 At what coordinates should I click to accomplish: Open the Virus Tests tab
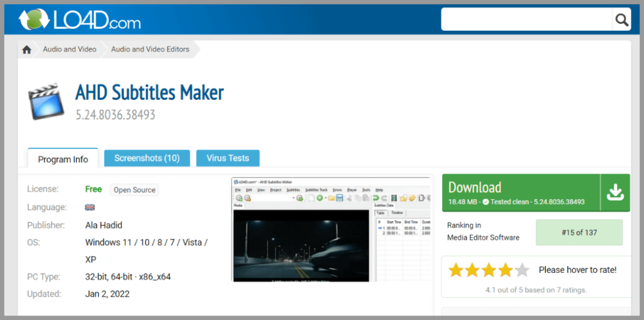tap(228, 158)
